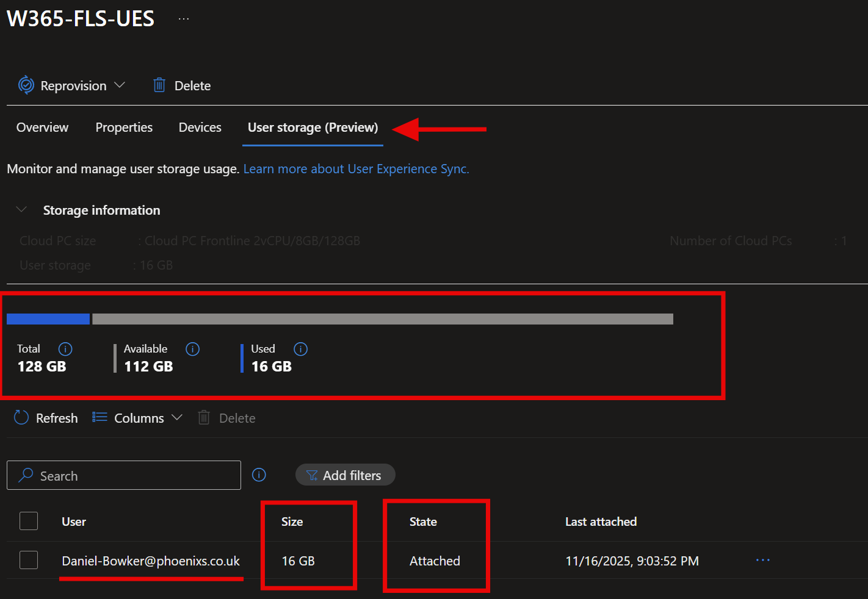Click the info icon next to Total

click(65, 349)
